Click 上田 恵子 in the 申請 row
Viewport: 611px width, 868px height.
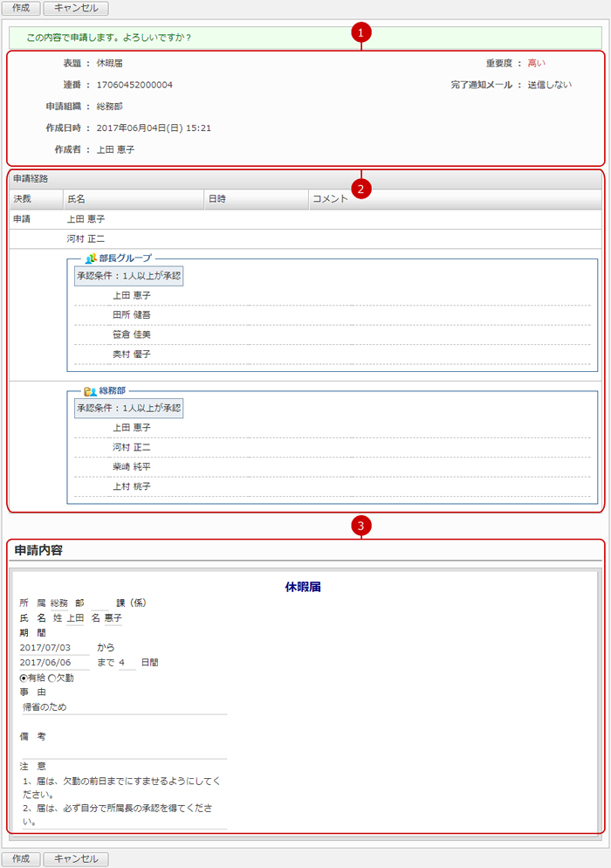[86, 219]
